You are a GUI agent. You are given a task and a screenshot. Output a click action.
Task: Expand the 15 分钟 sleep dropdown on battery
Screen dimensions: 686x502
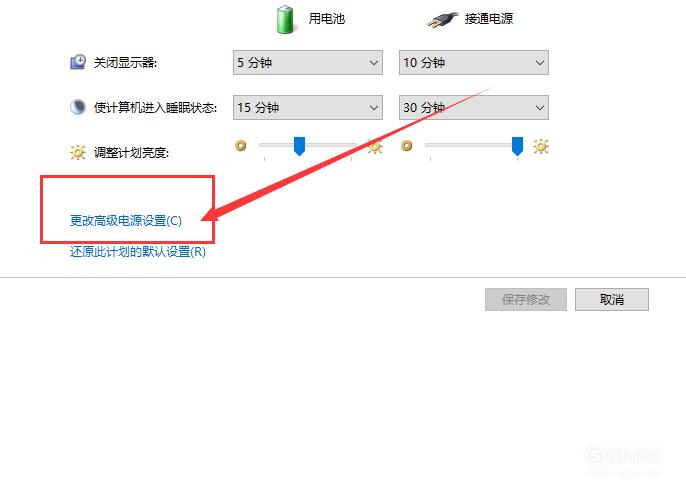(x=308, y=107)
